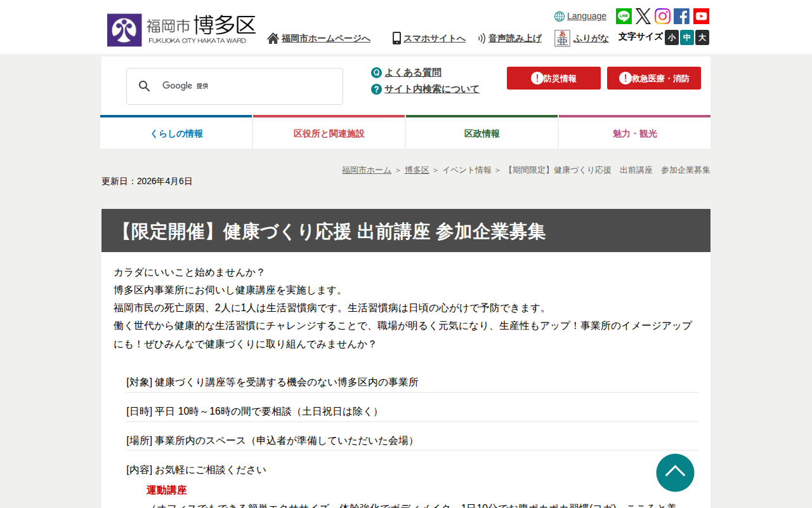The width and height of the screenshot is (812, 508).
Task: Activate 音声読み上げ link
Action: click(x=515, y=38)
